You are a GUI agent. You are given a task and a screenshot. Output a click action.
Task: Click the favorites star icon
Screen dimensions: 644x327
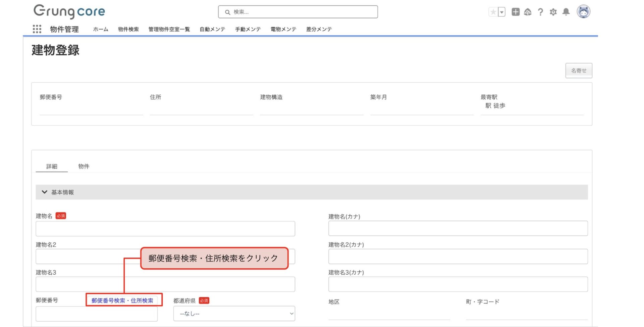[x=493, y=12]
